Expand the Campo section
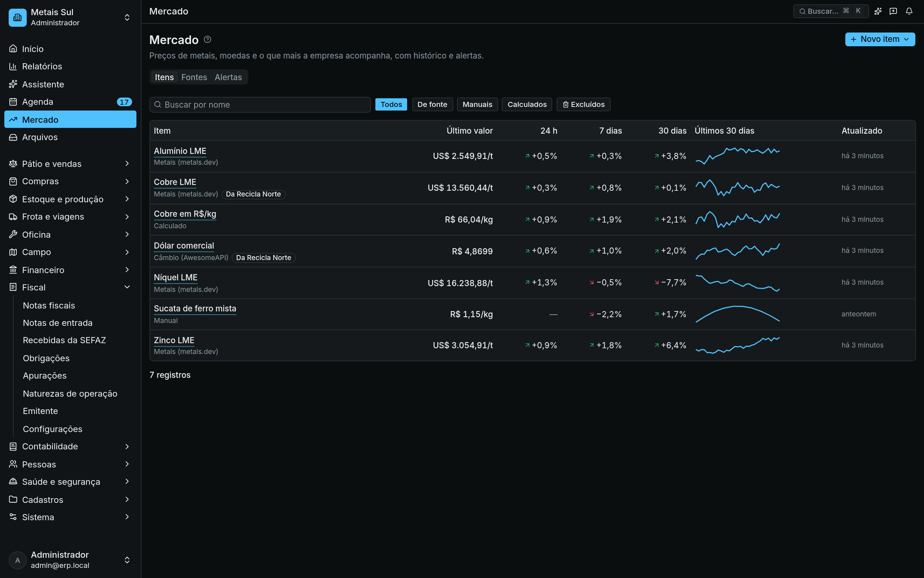924x578 pixels. (70, 252)
